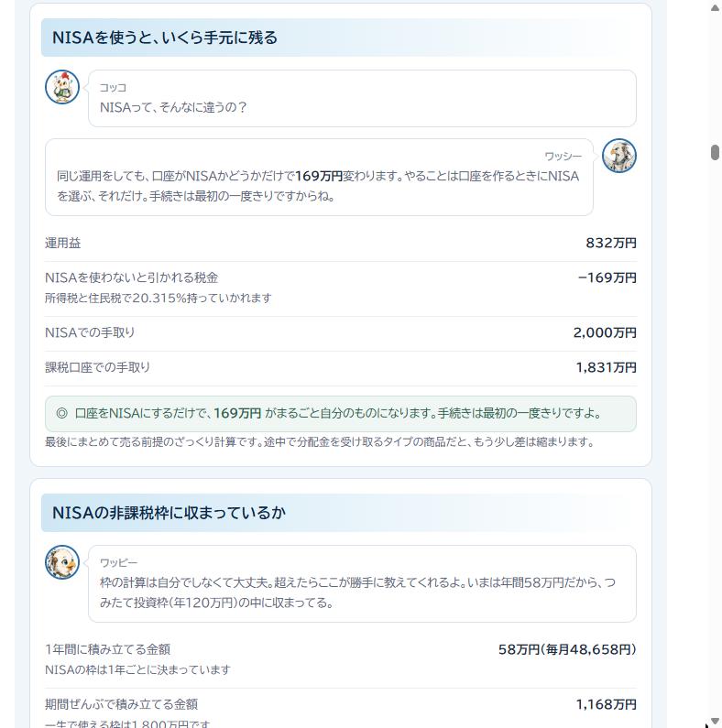Image resolution: width=722 pixels, height=728 pixels.
Task: Click the 1,831万円 value
Action: tap(607, 367)
